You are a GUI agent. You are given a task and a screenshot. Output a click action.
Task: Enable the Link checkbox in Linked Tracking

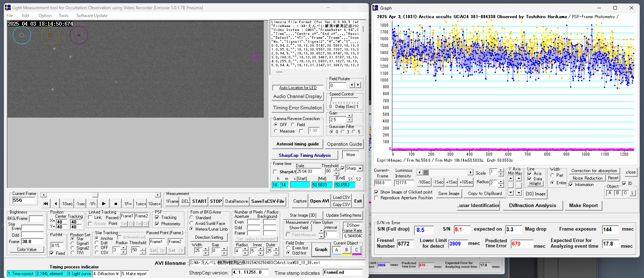point(90,217)
